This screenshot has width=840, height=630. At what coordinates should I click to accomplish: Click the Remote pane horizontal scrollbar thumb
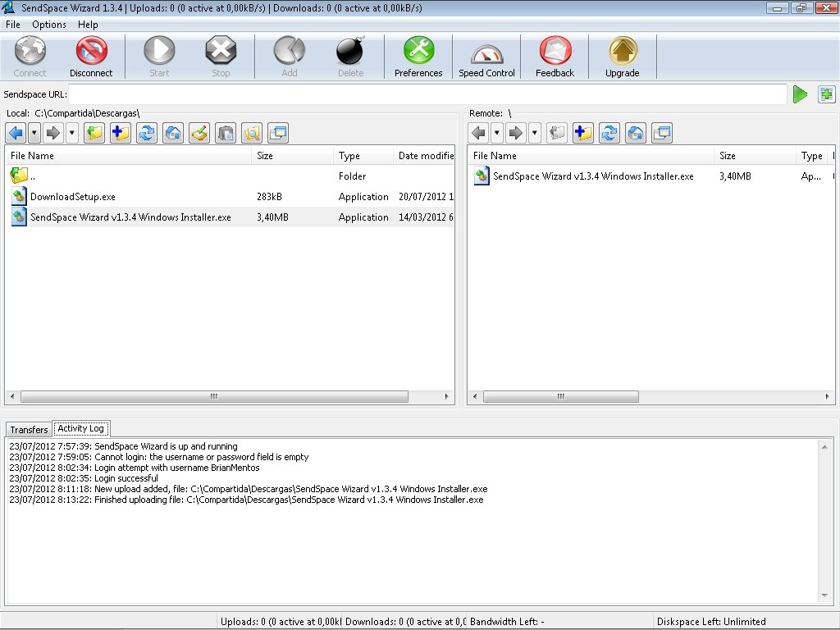click(x=561, y=396)
